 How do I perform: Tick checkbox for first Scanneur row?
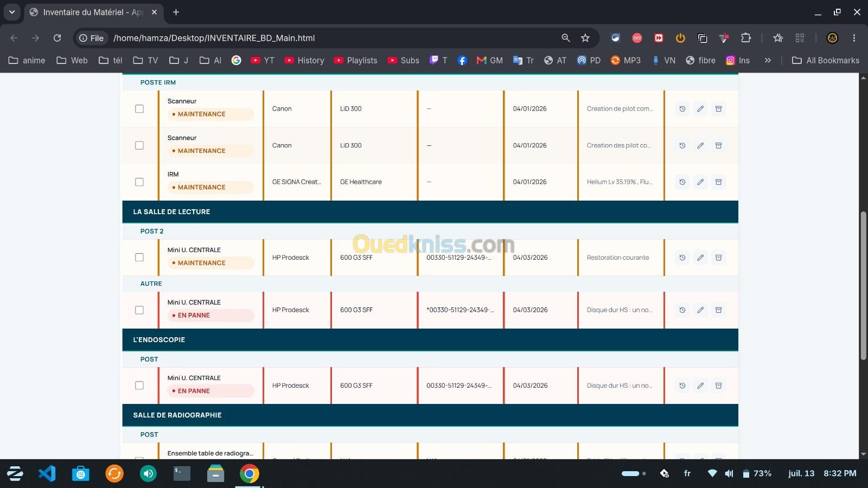pyautogui.click(x=139, y=109)
